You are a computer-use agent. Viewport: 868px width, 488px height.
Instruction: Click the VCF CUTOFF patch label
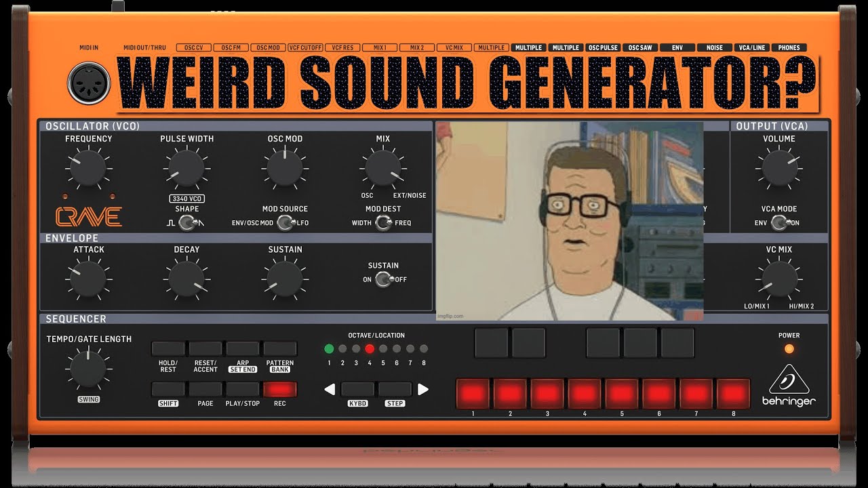(305, 48)
